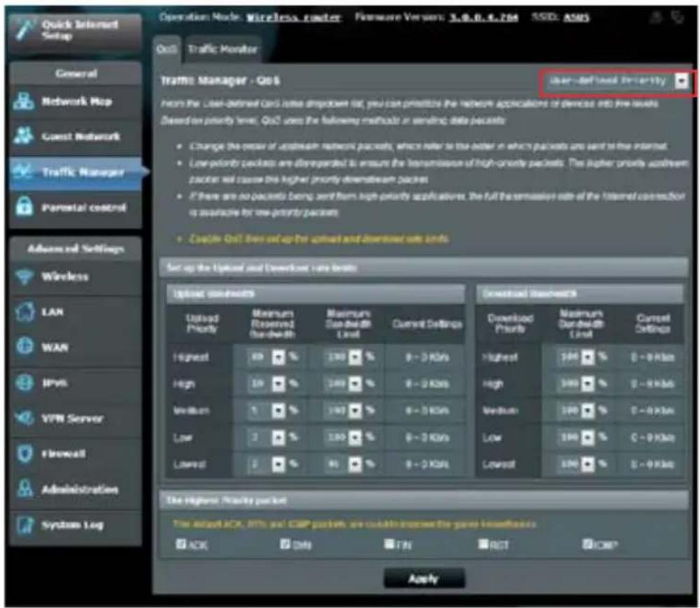Image resolution: width=700 pixels, height=608 pixels.
Task: Click the Download Priority column heading
Action: 510,324
